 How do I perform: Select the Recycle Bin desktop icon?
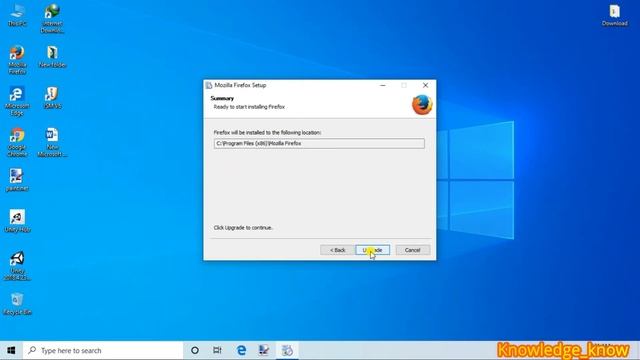tap(17, 304)
